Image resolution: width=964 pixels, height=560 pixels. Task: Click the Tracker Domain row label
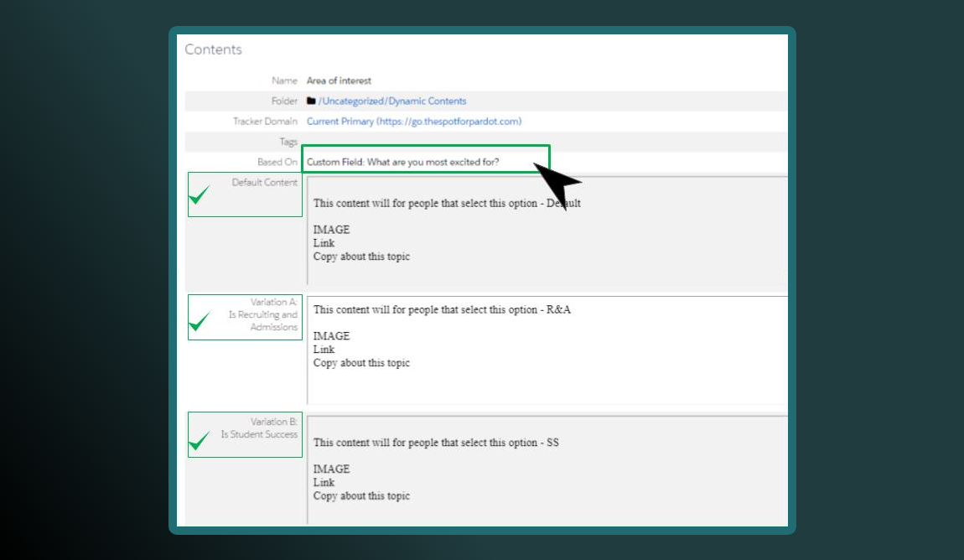(x=267, y=121)
